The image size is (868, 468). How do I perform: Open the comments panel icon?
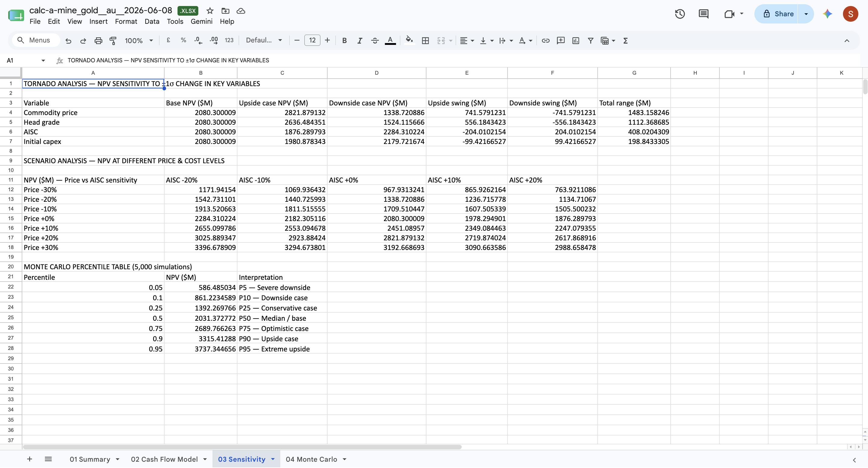click(x=703, y=14)
